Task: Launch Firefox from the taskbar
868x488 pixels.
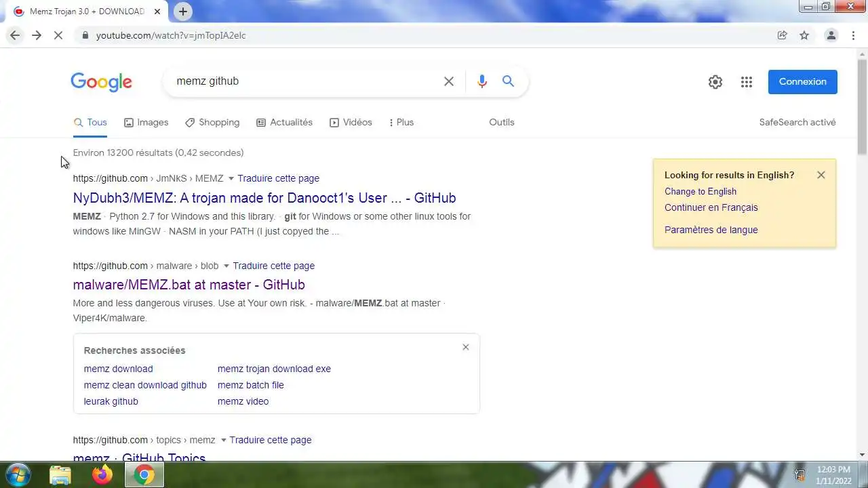Action: pos(102,475)
